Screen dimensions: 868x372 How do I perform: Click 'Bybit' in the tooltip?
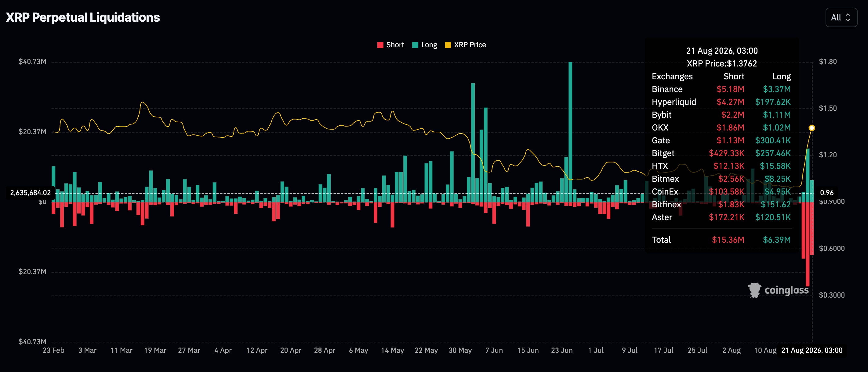point(661,115)
